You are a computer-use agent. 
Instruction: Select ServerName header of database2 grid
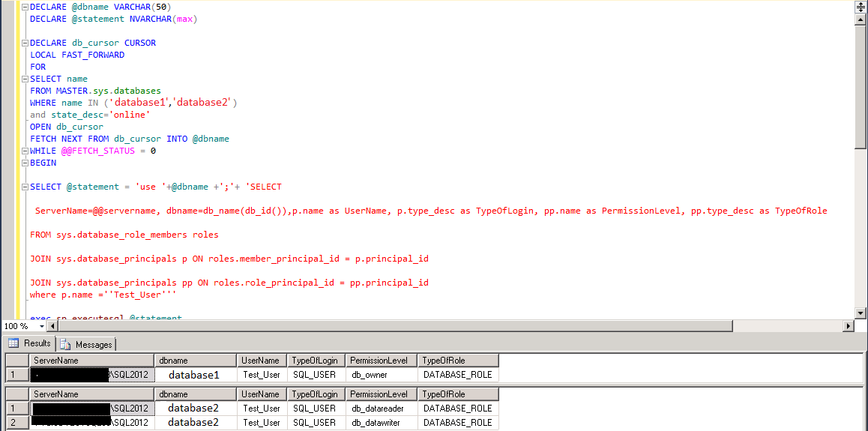pos(91,394)
